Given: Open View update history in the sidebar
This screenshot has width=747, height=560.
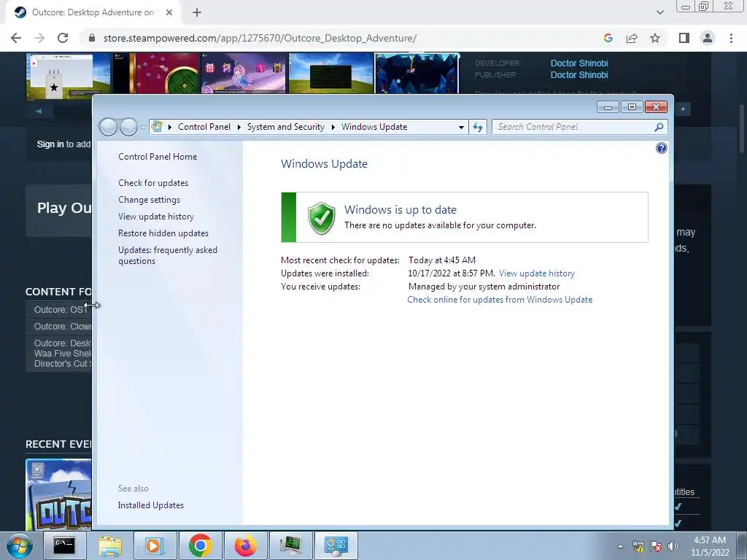Looking at the screenshot, I should coord(156,216).
